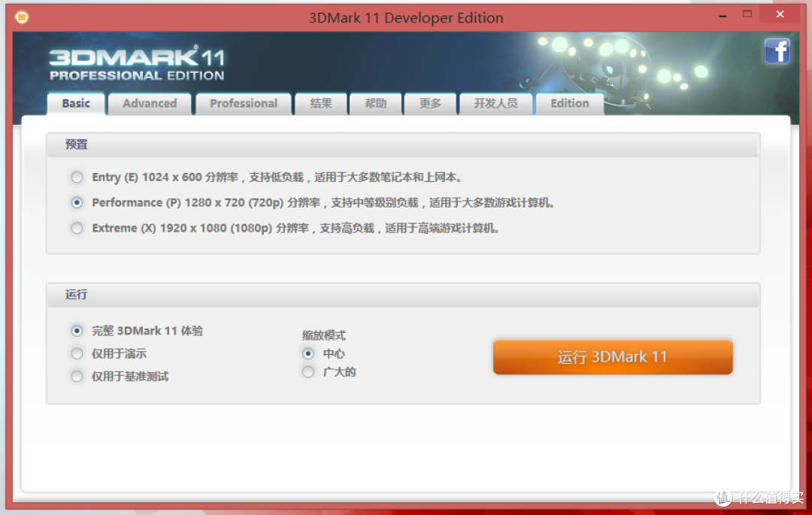
Task: Click the 运行 3DMark 11 button
Action: (x=613, y=356)
